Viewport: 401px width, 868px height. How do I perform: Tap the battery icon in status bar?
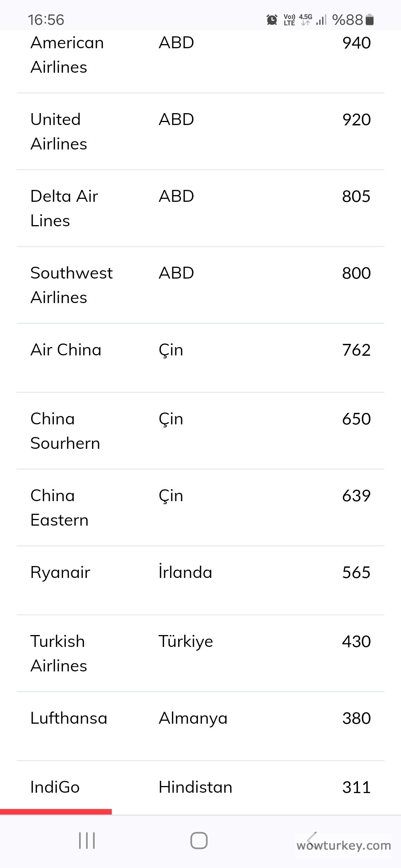369,20
